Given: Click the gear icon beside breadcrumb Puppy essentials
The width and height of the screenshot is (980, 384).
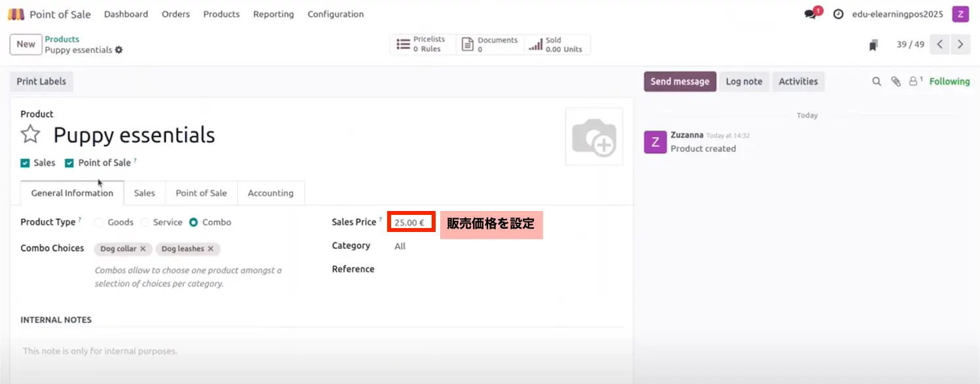Looking at the screenshot, I should tap(119, 50).
